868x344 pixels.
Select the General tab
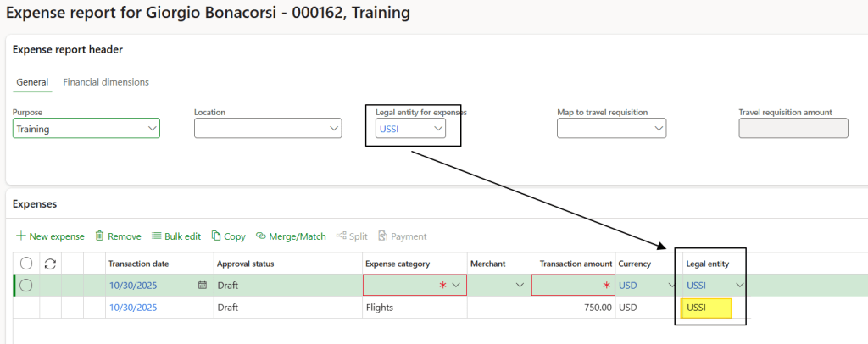click(x=32, y=82)
